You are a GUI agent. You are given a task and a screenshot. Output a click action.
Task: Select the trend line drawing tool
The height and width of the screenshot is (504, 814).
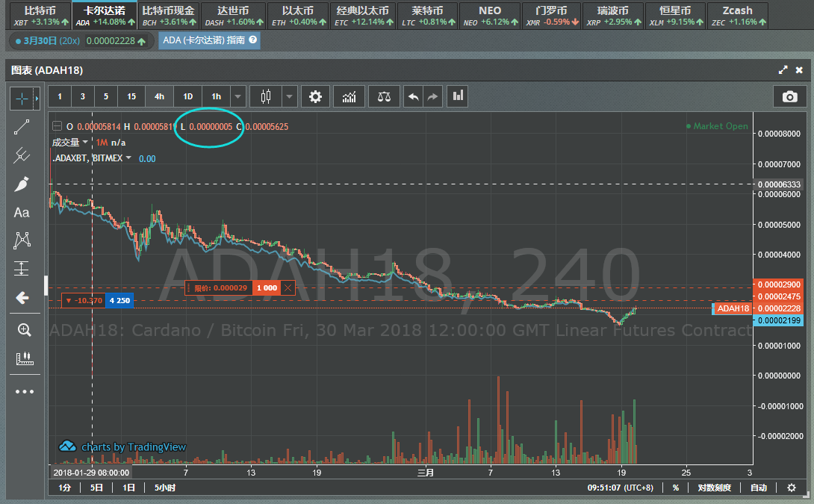[22, 127]
